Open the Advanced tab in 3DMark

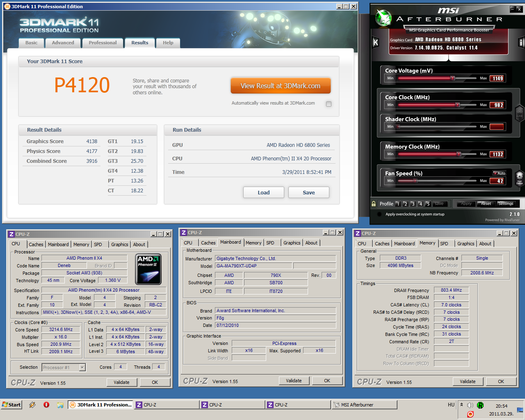(63, 43)
